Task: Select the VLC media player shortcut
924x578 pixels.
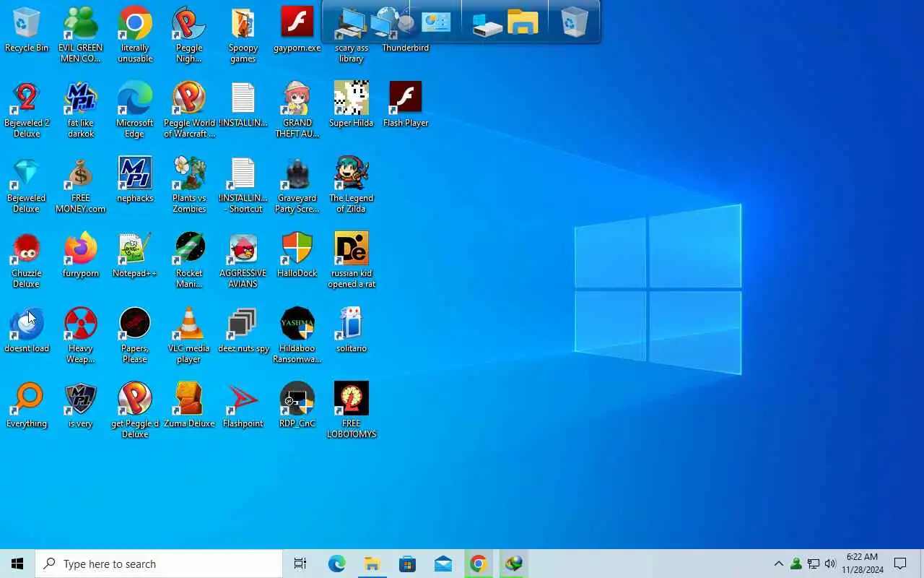Action: coord(189,335)
